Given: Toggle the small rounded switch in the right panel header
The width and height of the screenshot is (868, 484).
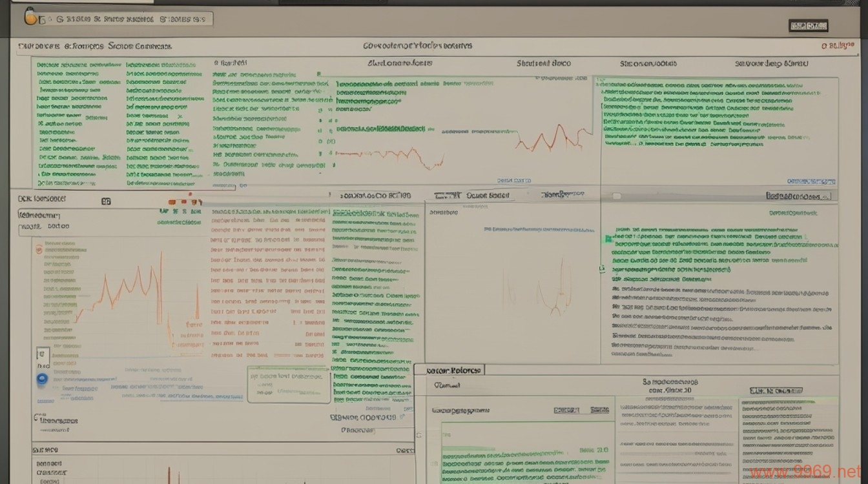Looking at the screenshot, I should [617, 196].
